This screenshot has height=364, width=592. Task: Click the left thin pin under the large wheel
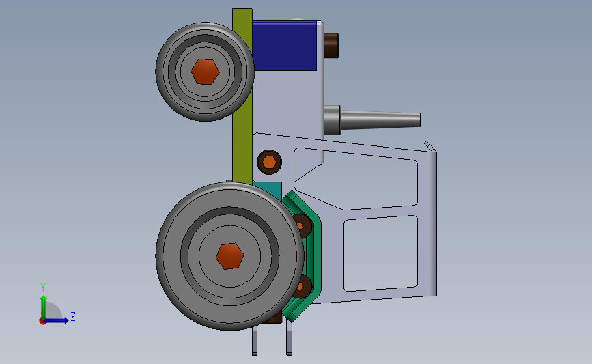(x=255, y=341)
